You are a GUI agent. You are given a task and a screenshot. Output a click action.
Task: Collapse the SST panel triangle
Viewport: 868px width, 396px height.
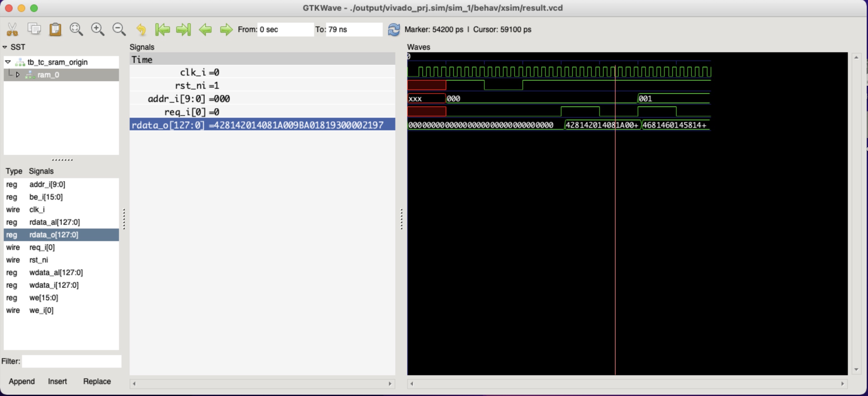[5, 47]
